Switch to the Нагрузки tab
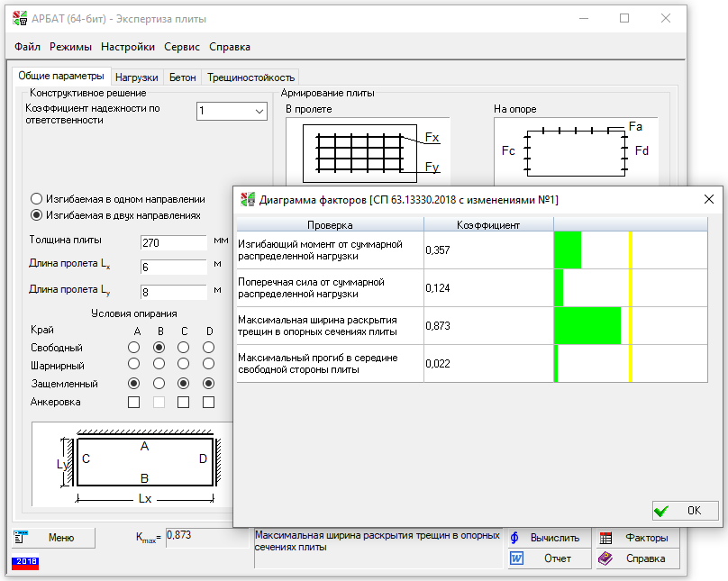 [x=137, y=78]
